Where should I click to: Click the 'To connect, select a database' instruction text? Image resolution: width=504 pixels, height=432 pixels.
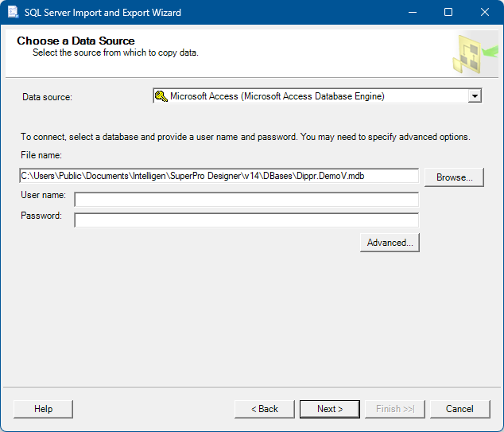[x=246, y=137]
